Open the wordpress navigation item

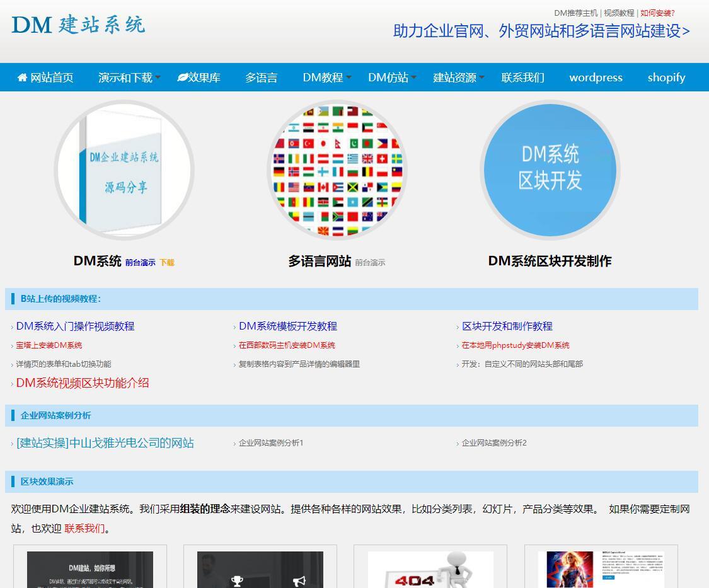point(596,78)
